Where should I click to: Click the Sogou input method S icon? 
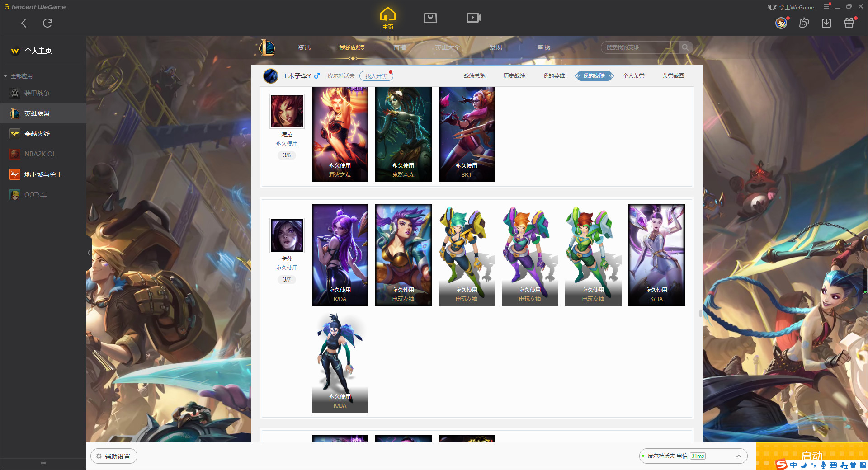781,465
